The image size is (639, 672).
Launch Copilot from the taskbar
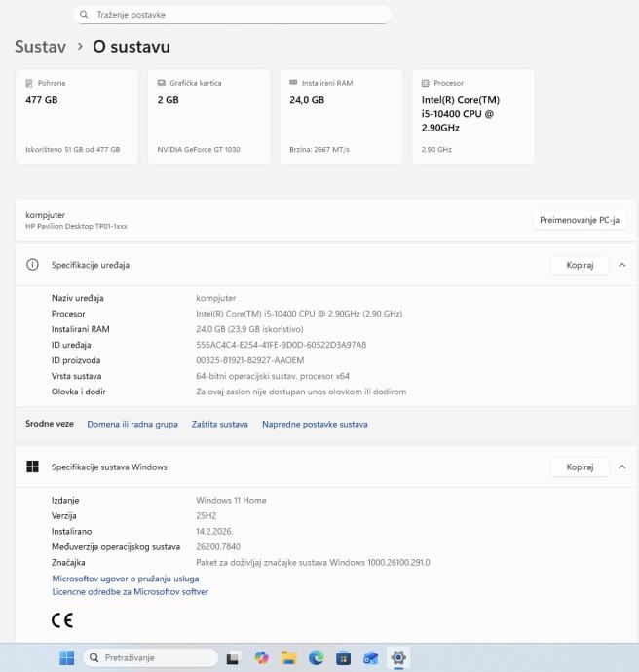coord(261,658)
